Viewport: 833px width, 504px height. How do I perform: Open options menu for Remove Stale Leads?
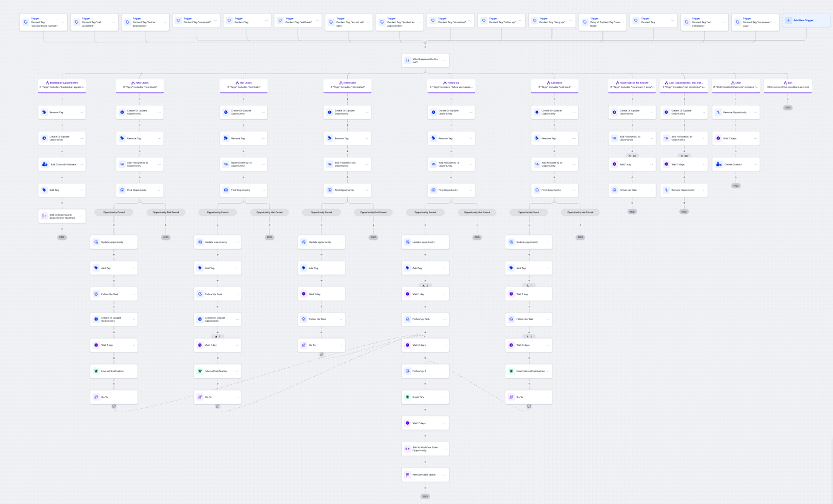445,474
